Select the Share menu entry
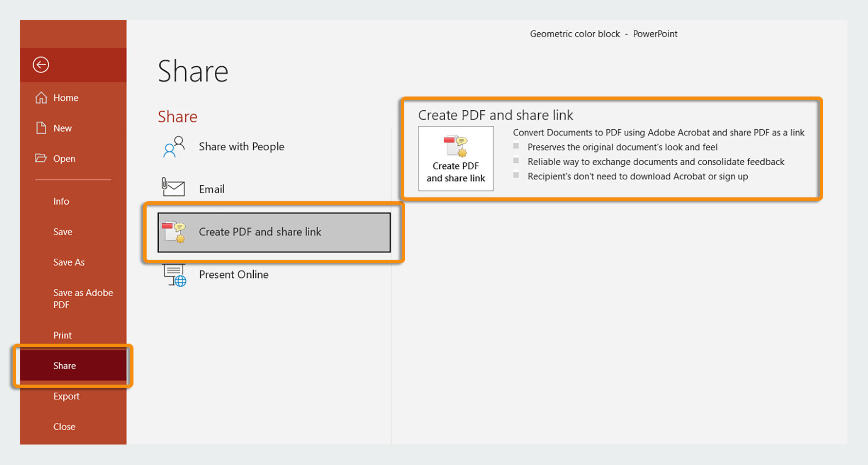Screen dimensions: 868x465 (x=64, y=365)
